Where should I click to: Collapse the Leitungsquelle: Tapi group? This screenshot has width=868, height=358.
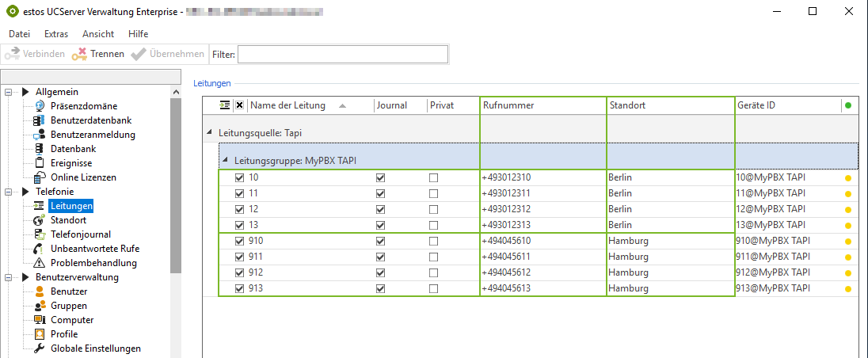210,133
